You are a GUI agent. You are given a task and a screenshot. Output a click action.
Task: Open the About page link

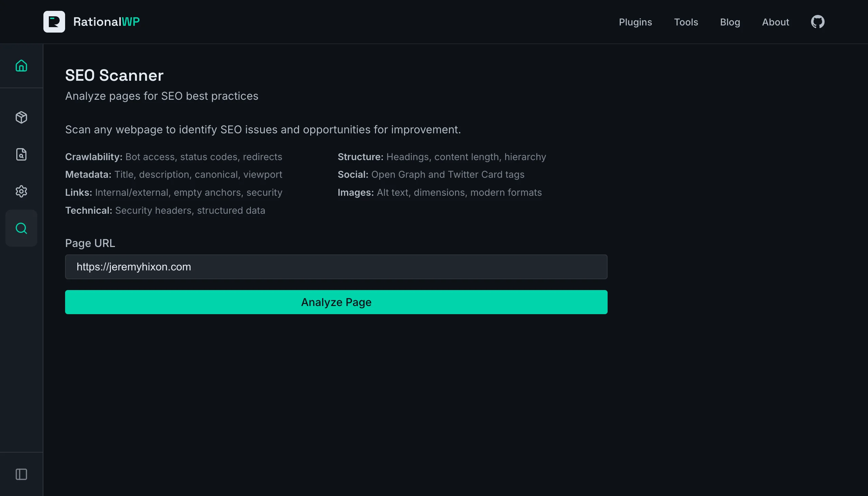(x=776, y=22)
